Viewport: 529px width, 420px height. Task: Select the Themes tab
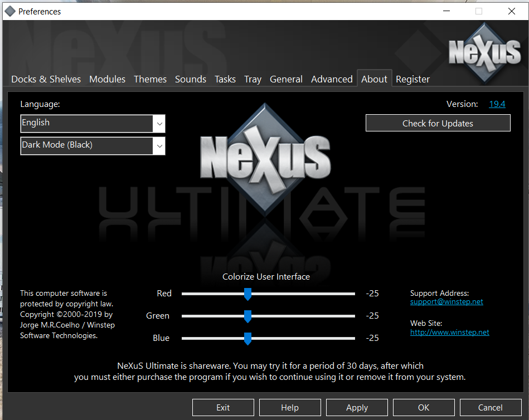(150, 79)
